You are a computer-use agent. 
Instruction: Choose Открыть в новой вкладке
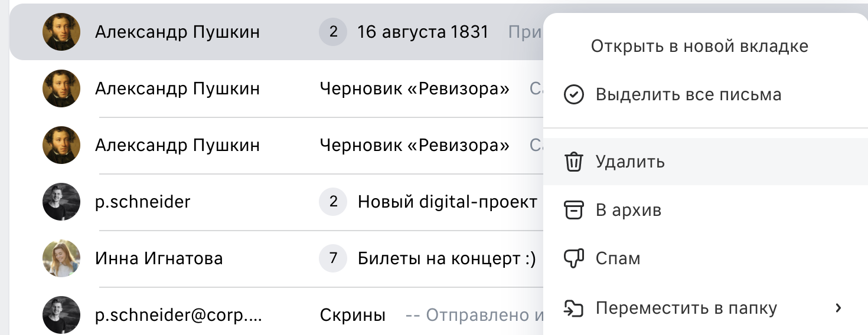pyautogui.click(x=700, y=46)
